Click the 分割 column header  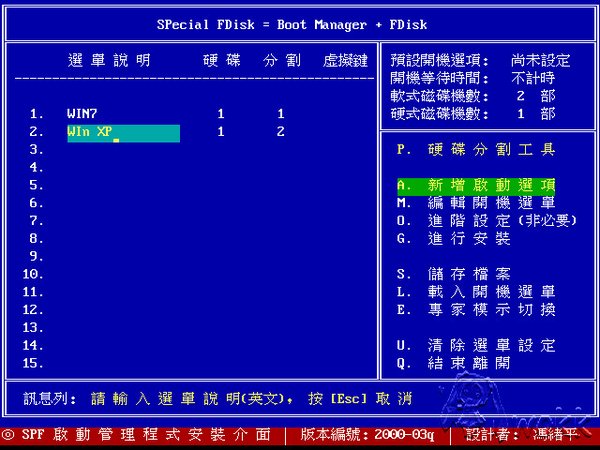pos(282,60)
